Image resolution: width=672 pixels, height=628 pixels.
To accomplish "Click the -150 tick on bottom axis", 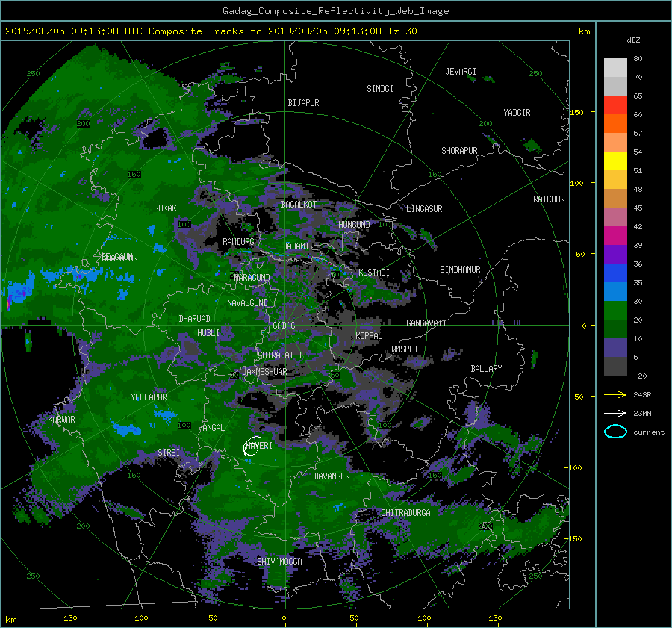I will (x=68, y=618).
